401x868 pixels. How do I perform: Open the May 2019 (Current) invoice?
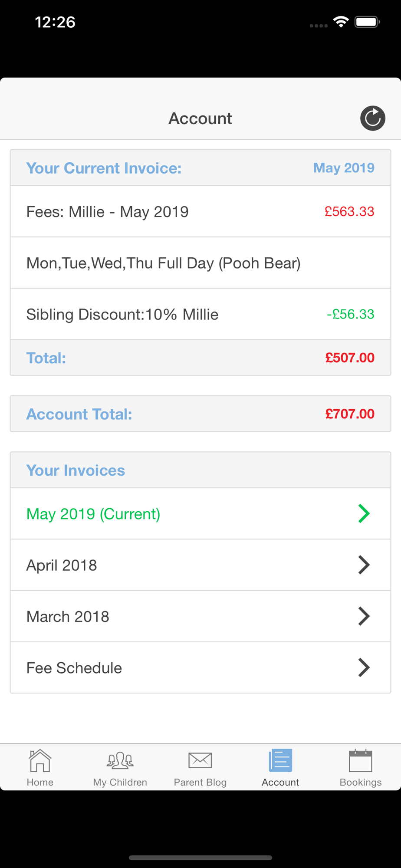click(x=93, y=514)
